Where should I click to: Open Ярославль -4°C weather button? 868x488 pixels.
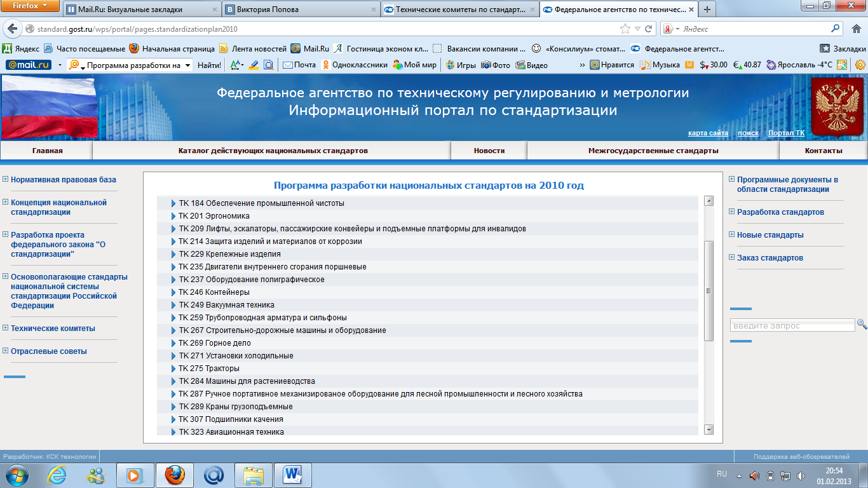coord(799,65)
